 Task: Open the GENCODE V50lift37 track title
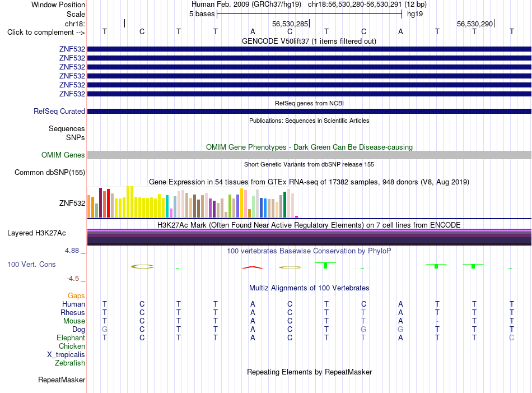[x=309, y=41]
